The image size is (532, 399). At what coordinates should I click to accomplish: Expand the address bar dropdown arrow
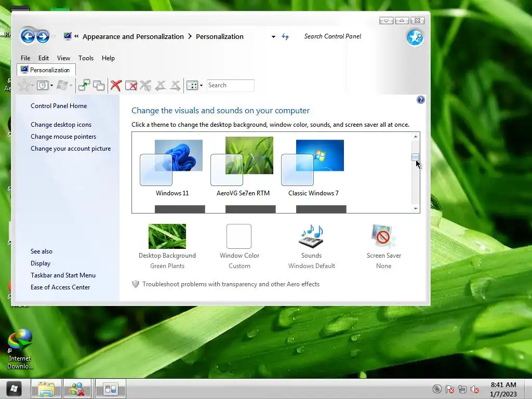[x=273, y=37]
